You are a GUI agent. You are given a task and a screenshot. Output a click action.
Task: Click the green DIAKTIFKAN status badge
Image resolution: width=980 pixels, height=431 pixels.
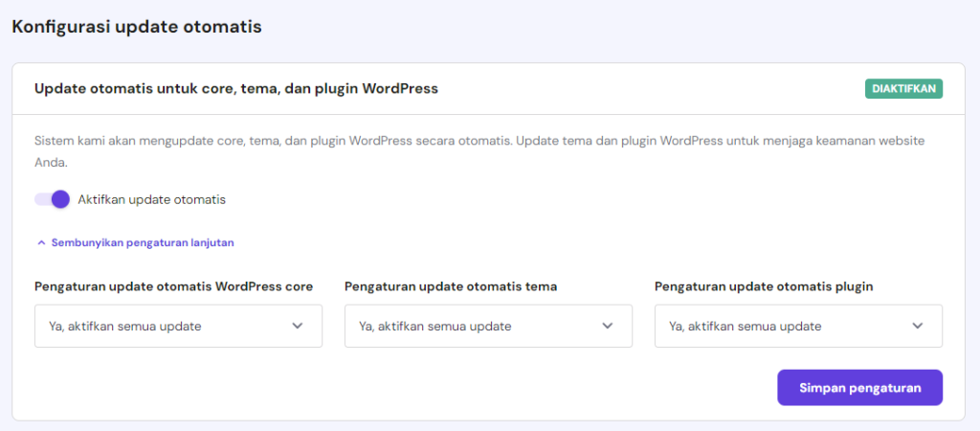pyautogui.click(x=904, y=89)
